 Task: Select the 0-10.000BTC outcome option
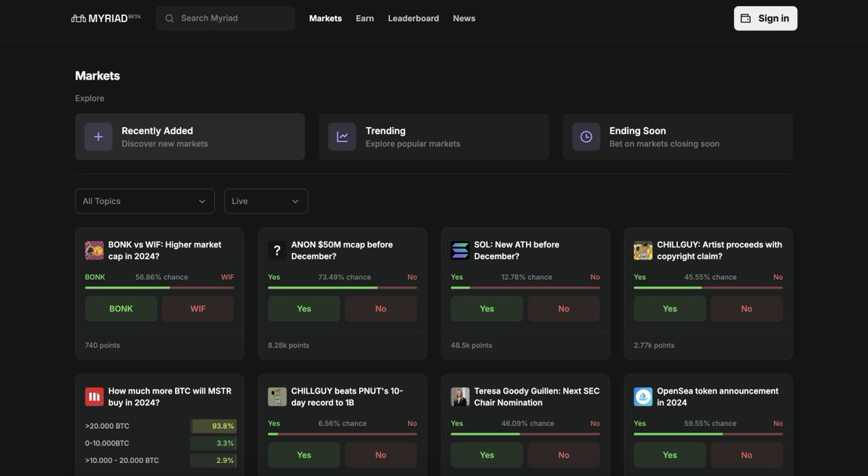pyautogui.click(x=160, y=443)
